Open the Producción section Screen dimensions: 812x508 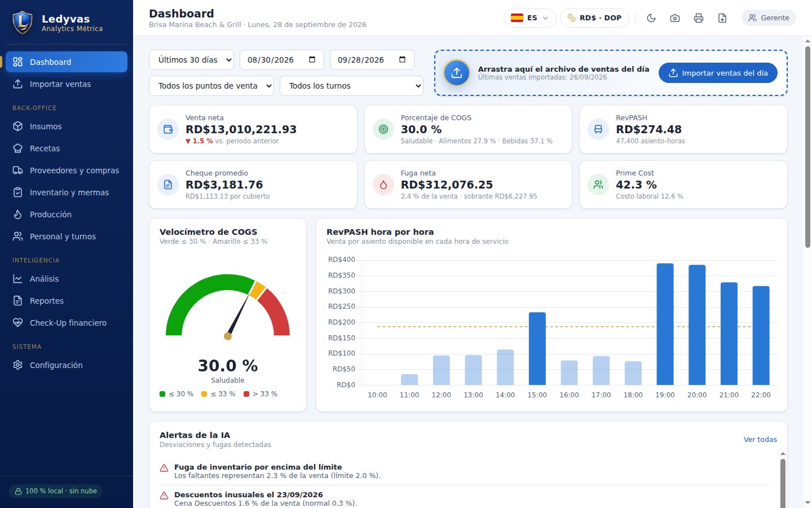point(67,214)
